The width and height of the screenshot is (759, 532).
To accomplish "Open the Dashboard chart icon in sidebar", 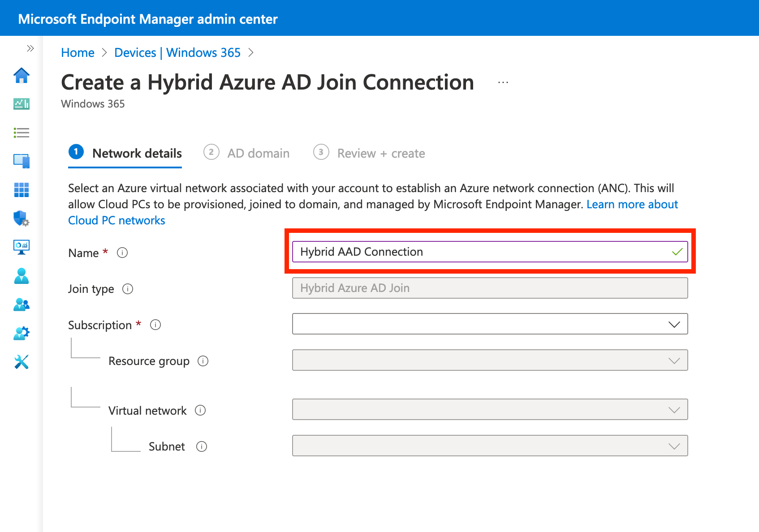I will pos(22,104).
